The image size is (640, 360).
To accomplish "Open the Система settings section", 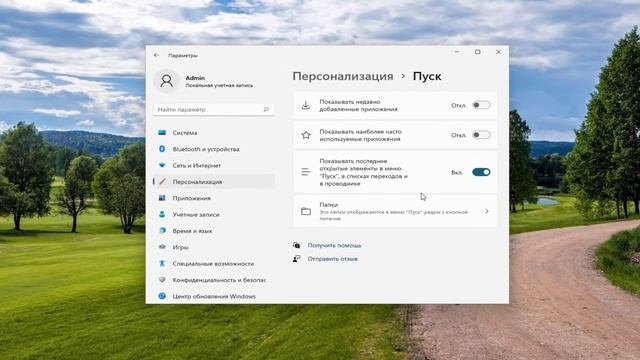I will click(214, 133).
